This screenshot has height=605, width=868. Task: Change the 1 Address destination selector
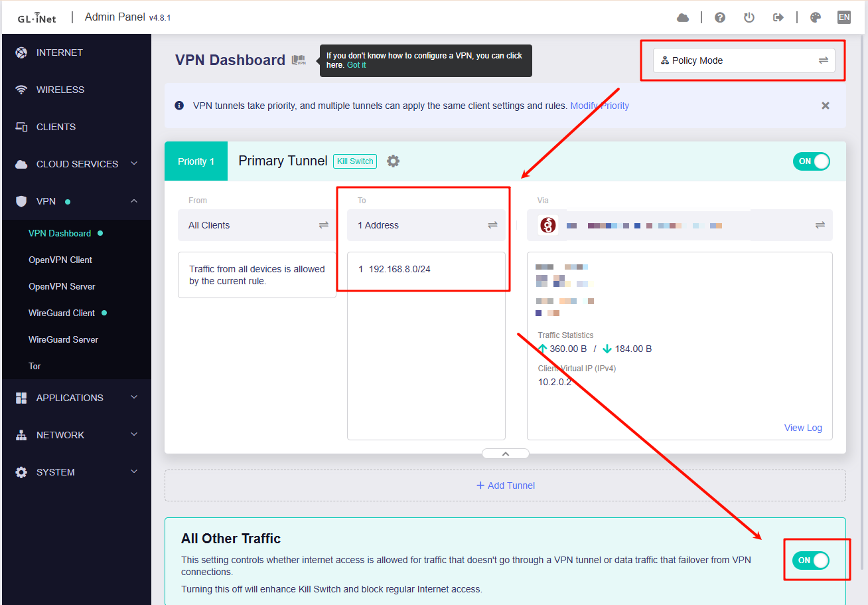tap(426, 225)
